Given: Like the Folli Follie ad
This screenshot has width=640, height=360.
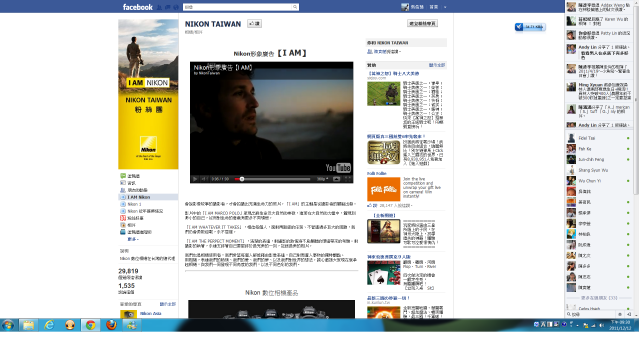Looking at the screenshot, I should pos(372,205).
